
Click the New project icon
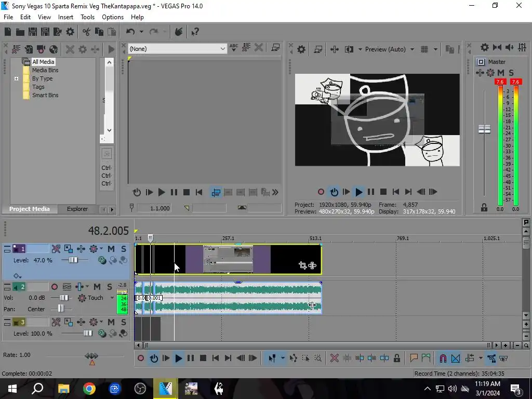coord(8,32)
